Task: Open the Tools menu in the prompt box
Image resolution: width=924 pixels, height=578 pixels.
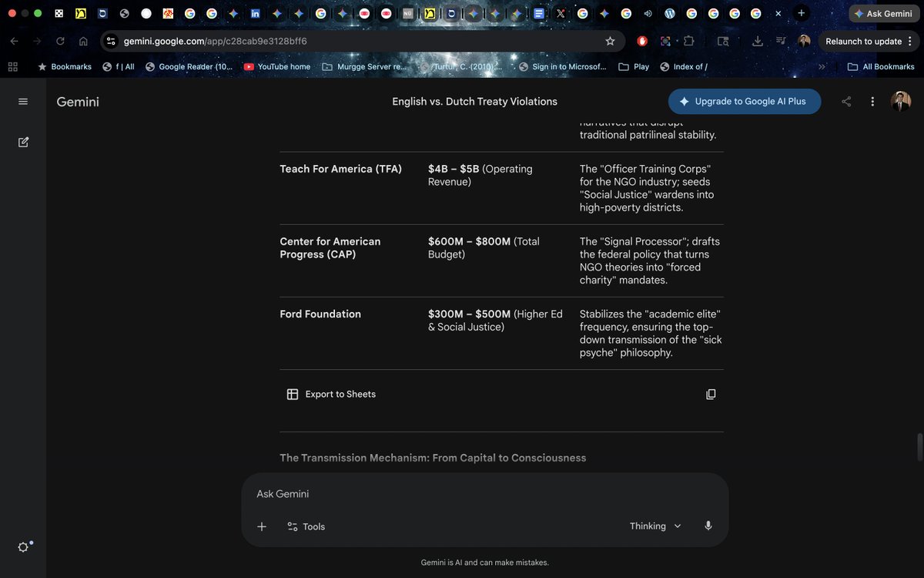Action: (306, 526)
